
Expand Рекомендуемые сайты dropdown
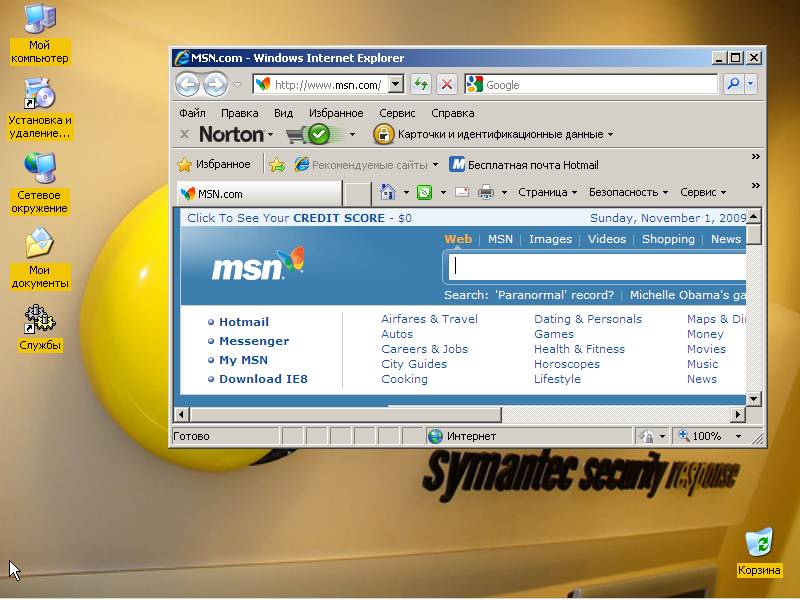[x=435, y=165]
